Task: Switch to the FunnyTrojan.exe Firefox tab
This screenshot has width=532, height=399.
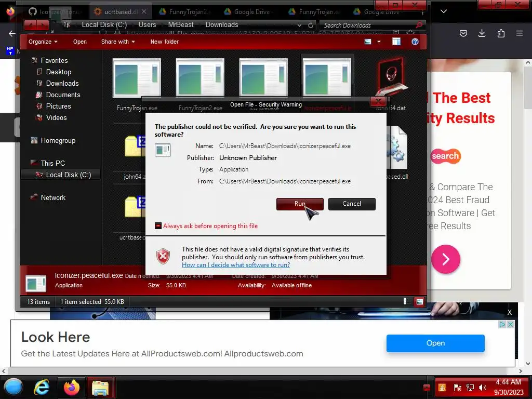Action: coord(313,12)
